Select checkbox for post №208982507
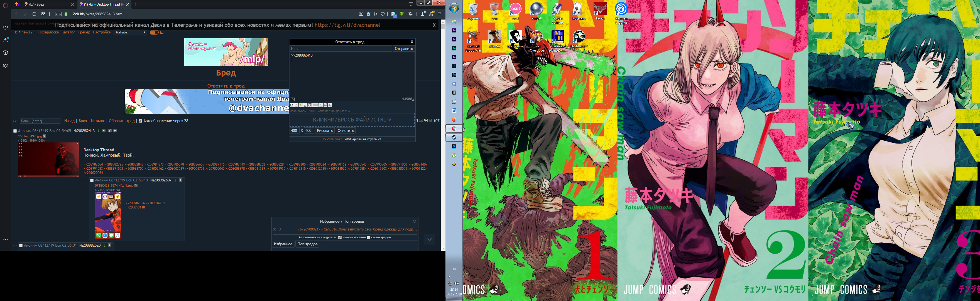Screen dimensions: 980x301 92,180
